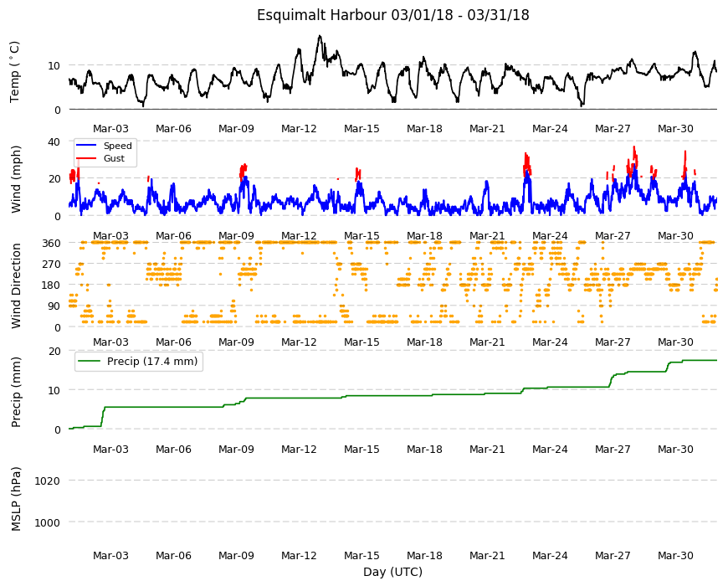Image resolution: width=728 pixels, height=586 pixels.
Task: Click the Temp (°C) axis label
Action: 15,72
